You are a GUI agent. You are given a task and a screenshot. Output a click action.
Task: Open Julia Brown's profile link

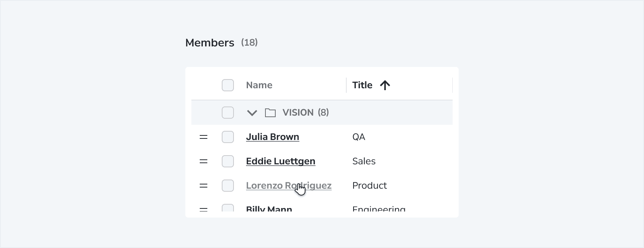[x=273, y=137]
